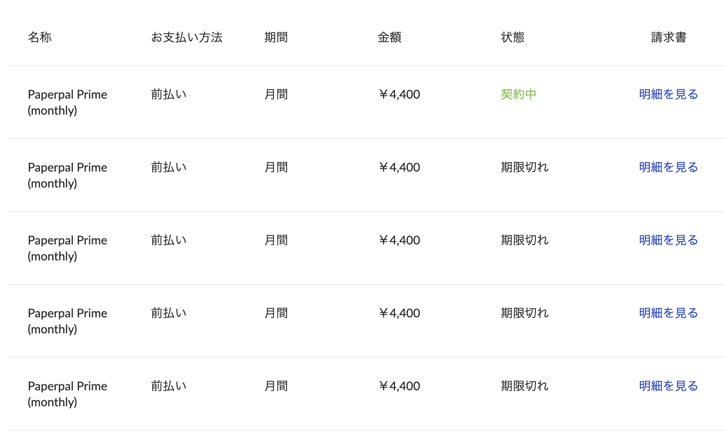
Task: Click the 期間 column header
Action: [x=276, y=37]
